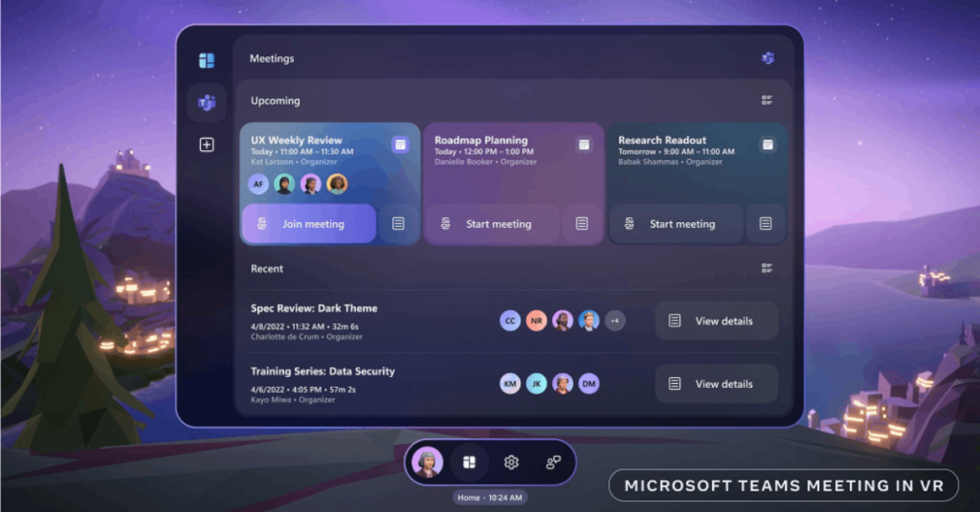Start the Research Readout meeting
Screen dimensions: 980x512
coord(675,224)
